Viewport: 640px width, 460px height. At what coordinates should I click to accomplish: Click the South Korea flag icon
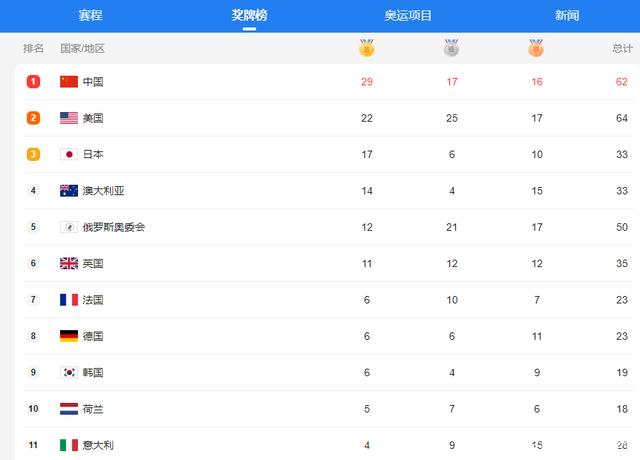point(69,372)
